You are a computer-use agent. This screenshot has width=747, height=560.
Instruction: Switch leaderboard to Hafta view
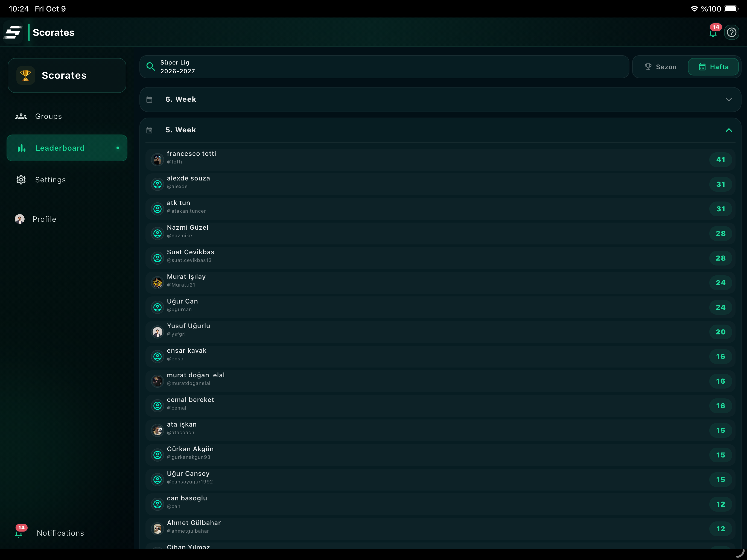[713, 67]
